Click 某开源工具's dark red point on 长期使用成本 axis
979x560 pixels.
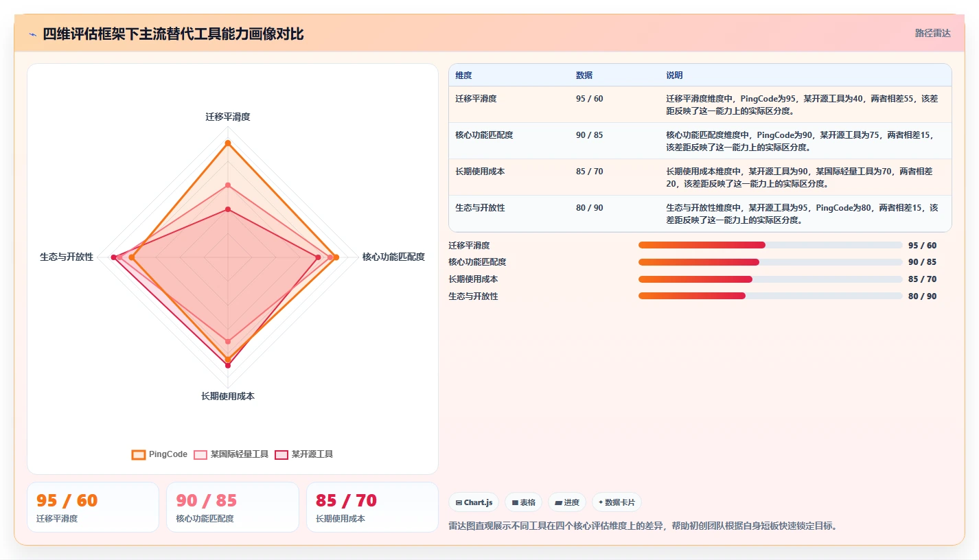tap(228, 366)
